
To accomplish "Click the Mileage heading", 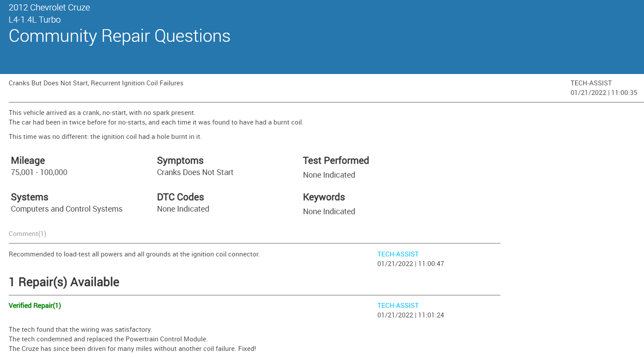I will tap(28, 161).
